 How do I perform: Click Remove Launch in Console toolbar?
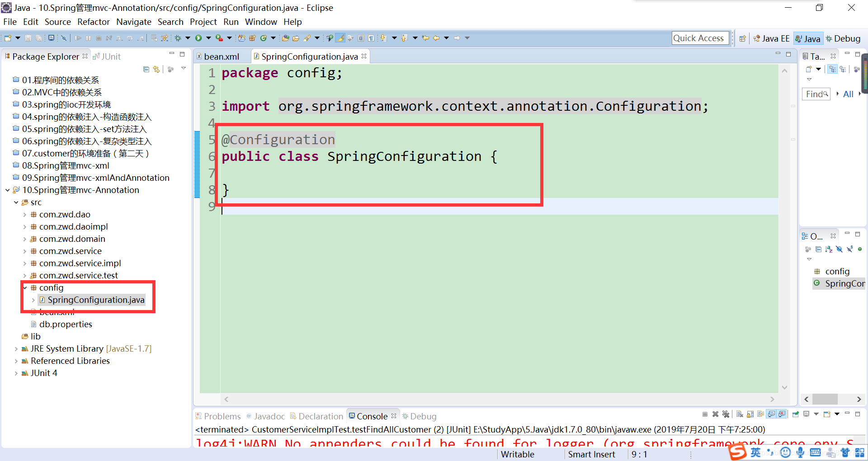click(716, 414)
